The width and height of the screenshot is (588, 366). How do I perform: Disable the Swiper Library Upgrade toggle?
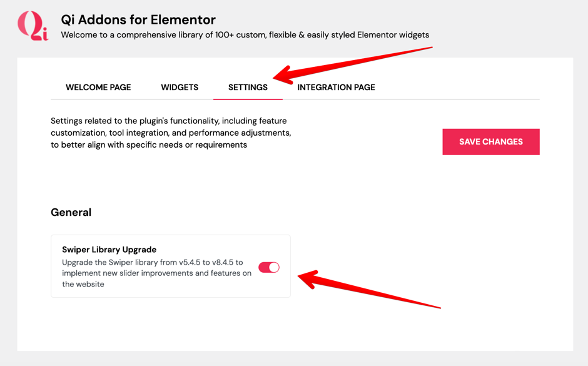269,267
